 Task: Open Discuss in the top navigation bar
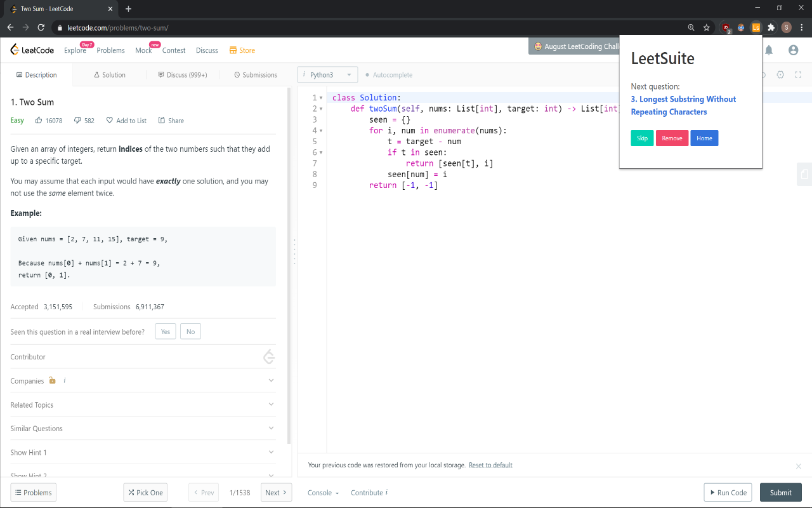207,50
